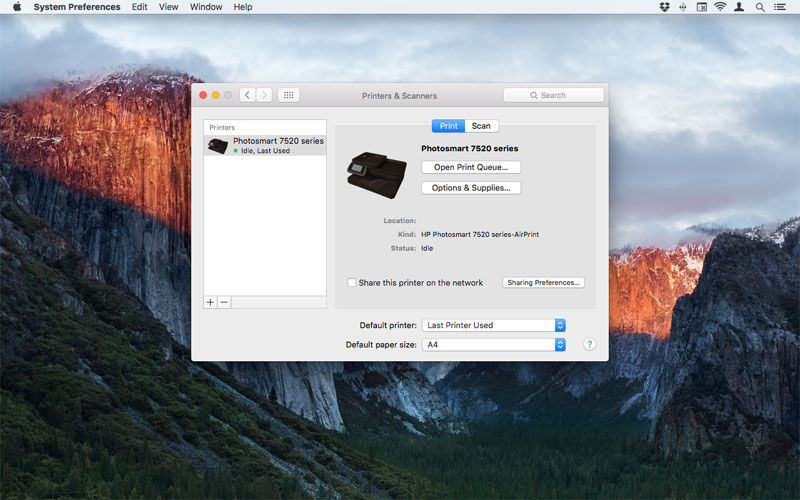800x500 pixels.
Task: Click Options & Supplies button
Action: (x=471, y=188)
